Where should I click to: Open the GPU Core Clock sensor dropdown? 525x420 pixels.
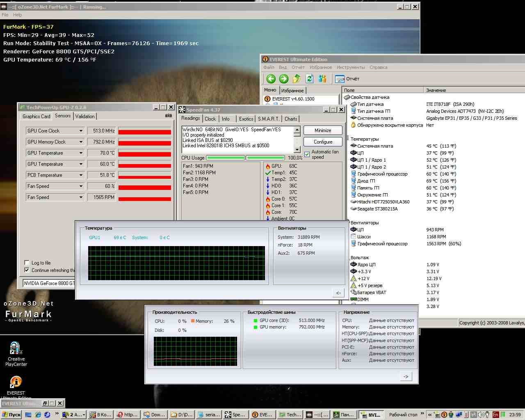point(81,131)
